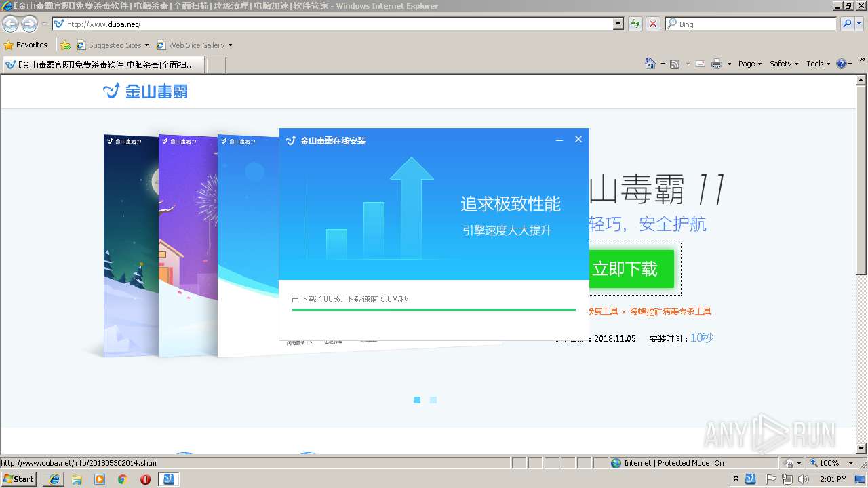The height and width of the screenshot is (488, 868).
Task: Go forward with the browser Forward arrow
Action: pos(29,24)
